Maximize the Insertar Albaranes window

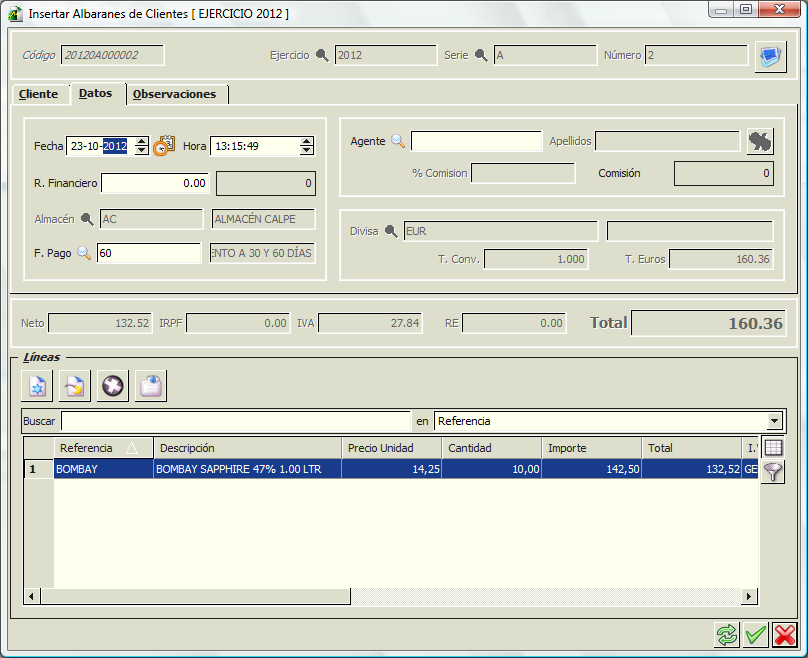tap(746, 10)
